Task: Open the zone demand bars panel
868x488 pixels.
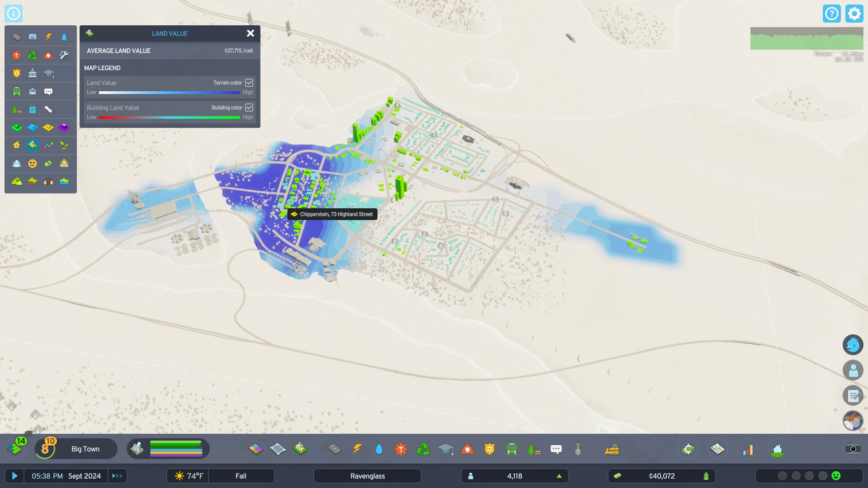Action: (x=168, y=449)
